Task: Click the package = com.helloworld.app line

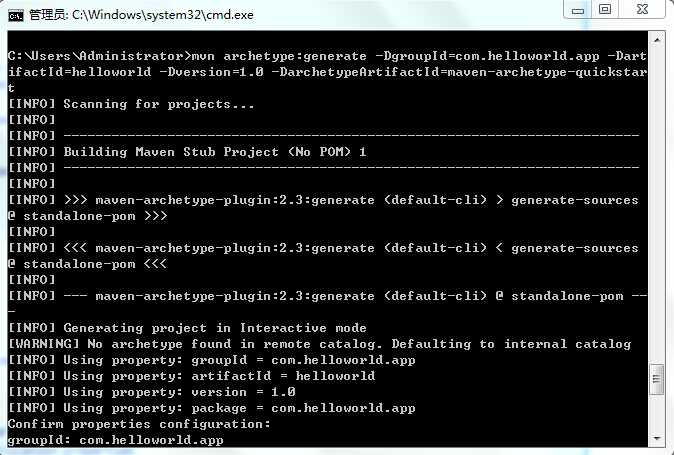Action: click(211, 408)
